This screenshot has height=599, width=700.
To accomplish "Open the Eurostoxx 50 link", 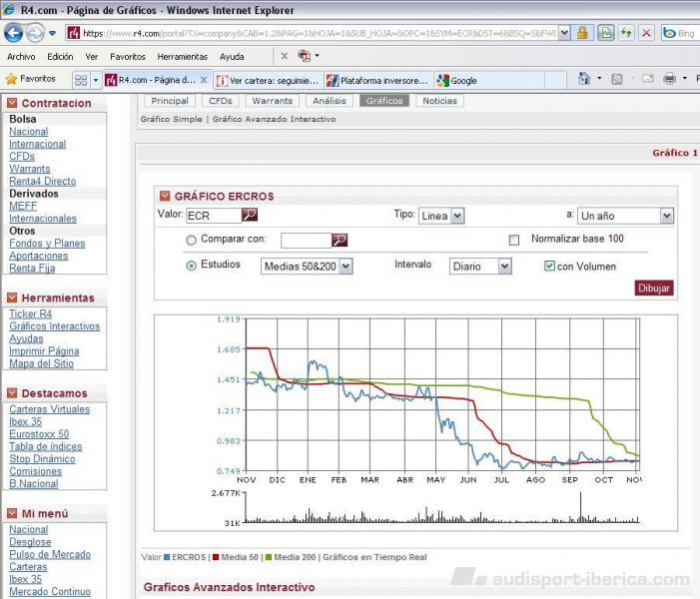I will point(39,434).
